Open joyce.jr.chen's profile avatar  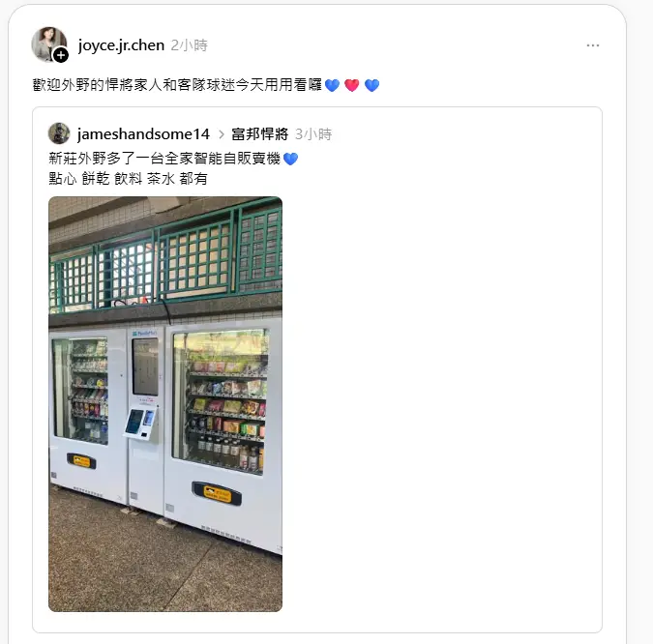[x=48, y=44]
